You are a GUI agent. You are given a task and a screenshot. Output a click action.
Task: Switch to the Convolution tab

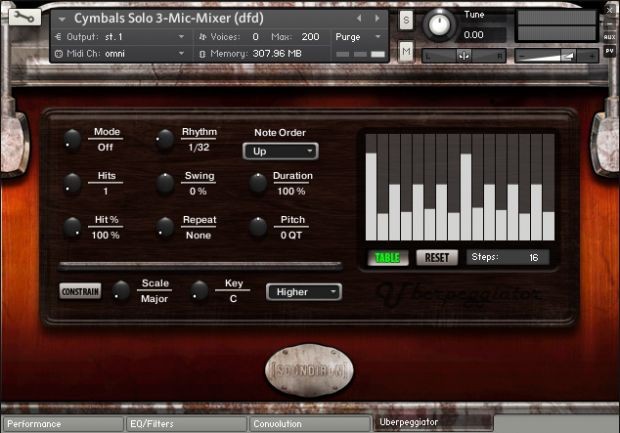310,424
